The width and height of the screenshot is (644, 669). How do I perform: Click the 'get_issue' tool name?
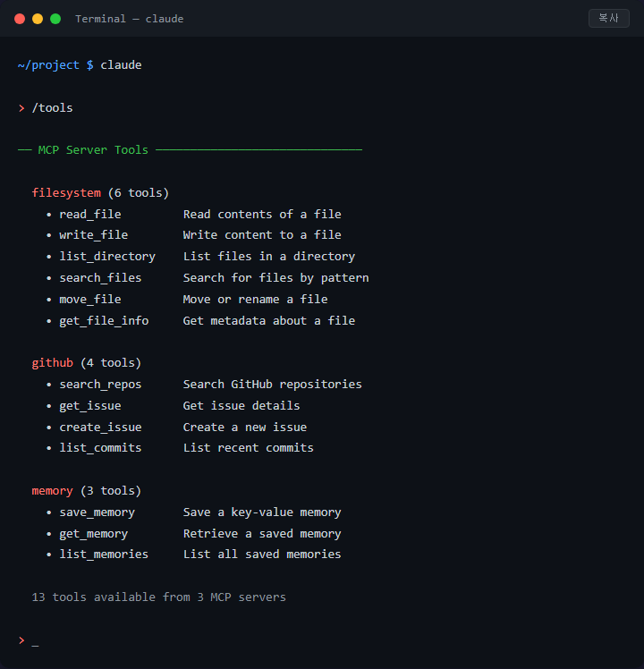90,406
